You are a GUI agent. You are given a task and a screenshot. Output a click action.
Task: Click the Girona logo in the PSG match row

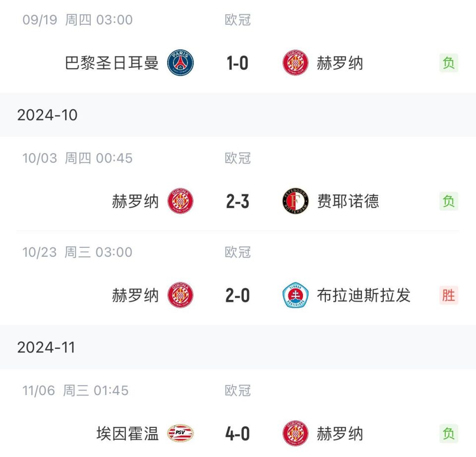296,63
